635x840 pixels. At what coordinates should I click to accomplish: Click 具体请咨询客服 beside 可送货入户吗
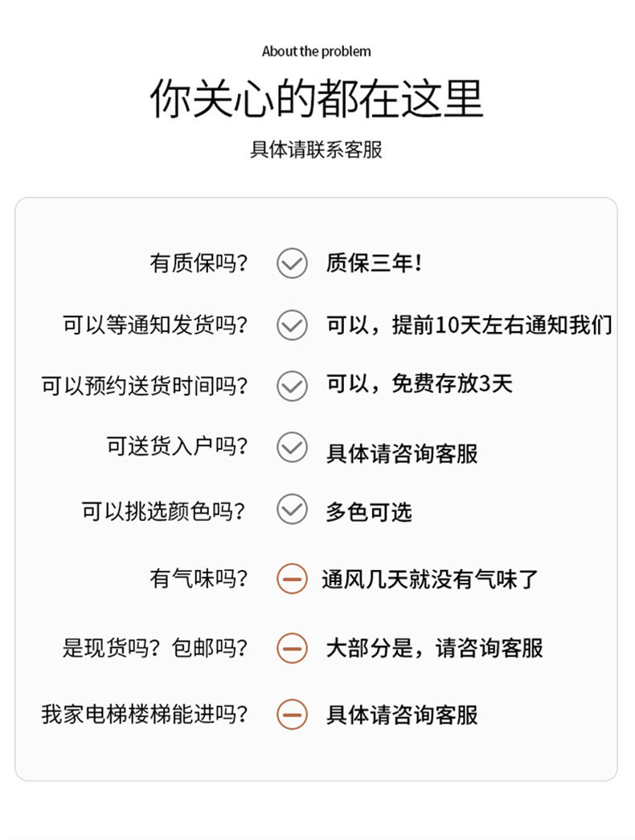coord(402,453)
